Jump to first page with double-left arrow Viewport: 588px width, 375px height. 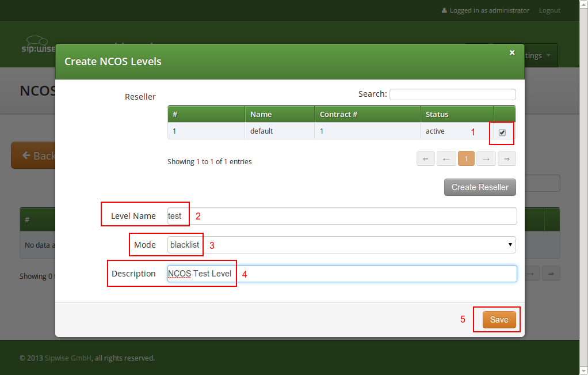pos(426,158)
